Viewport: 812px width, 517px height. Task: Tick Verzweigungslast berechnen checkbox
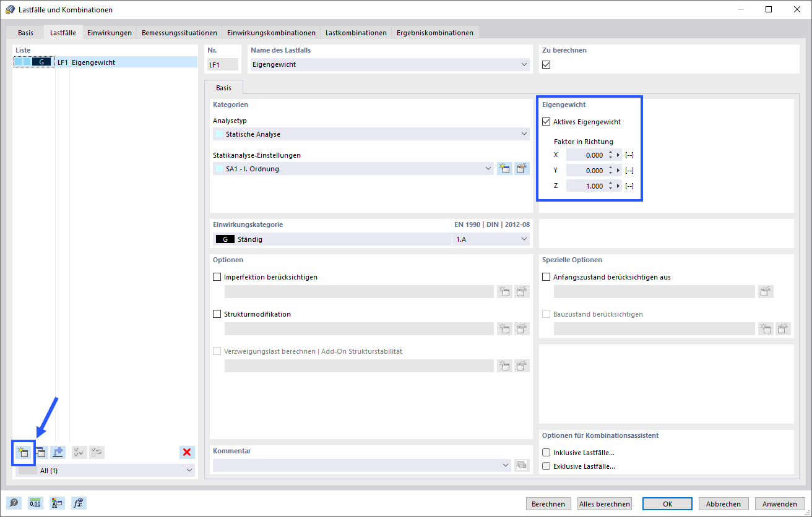(217, 351)
